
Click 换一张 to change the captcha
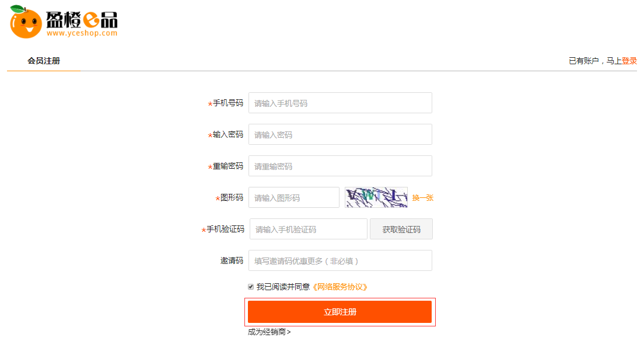pos(423,198)
